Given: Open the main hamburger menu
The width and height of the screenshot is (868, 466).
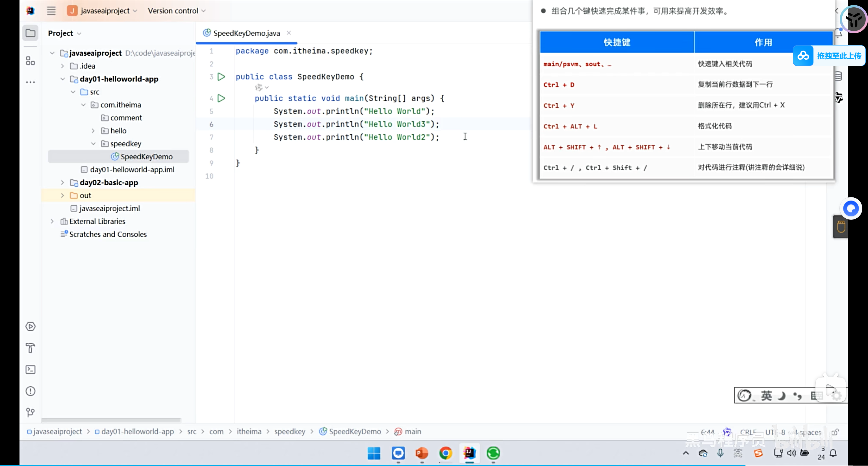Looking at the screenshot, I should 51,11.
